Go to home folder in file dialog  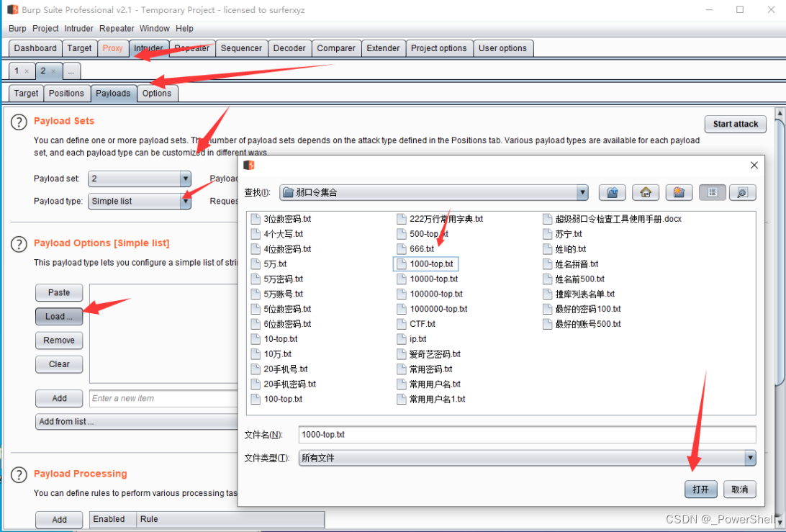click(646, 192)
